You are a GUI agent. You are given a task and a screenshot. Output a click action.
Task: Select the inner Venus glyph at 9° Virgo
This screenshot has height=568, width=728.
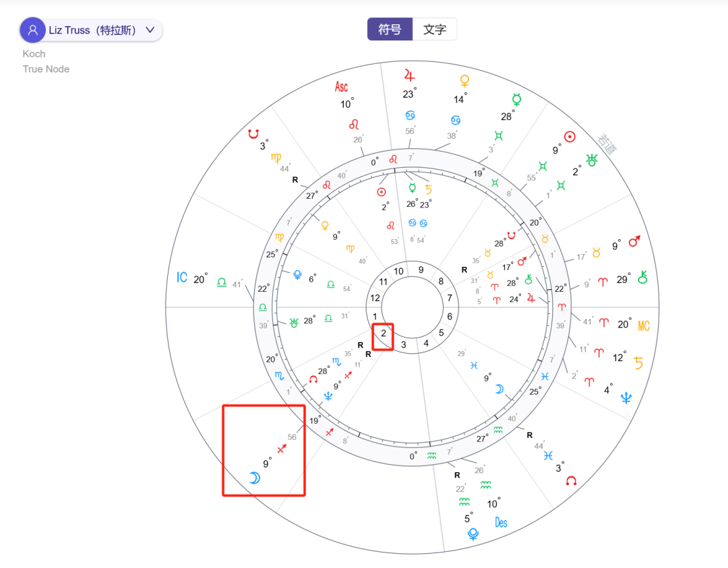pyautogui.click(x=325, y=226)
